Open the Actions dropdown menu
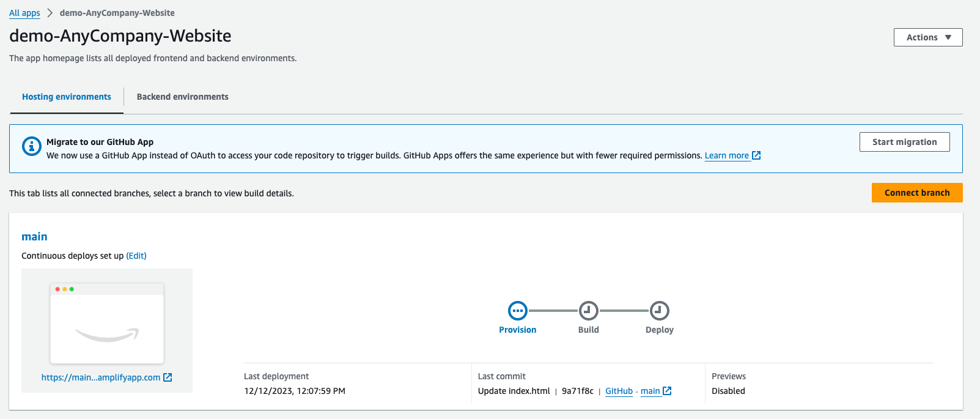This screenshot has width=980, height=419. click(x=928, y=37)
